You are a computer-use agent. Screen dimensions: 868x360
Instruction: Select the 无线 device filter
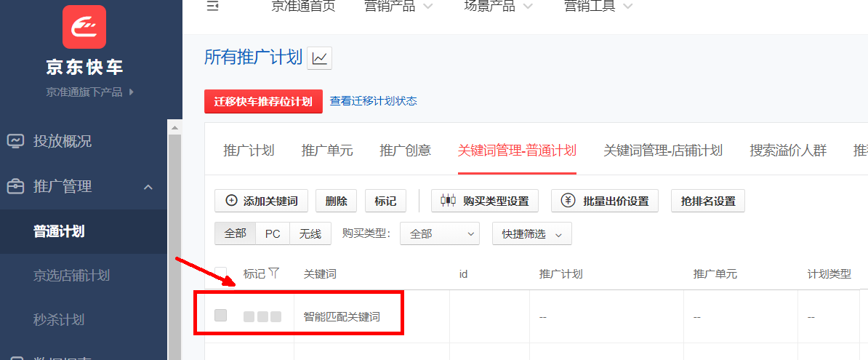click(x=310, y=233)
